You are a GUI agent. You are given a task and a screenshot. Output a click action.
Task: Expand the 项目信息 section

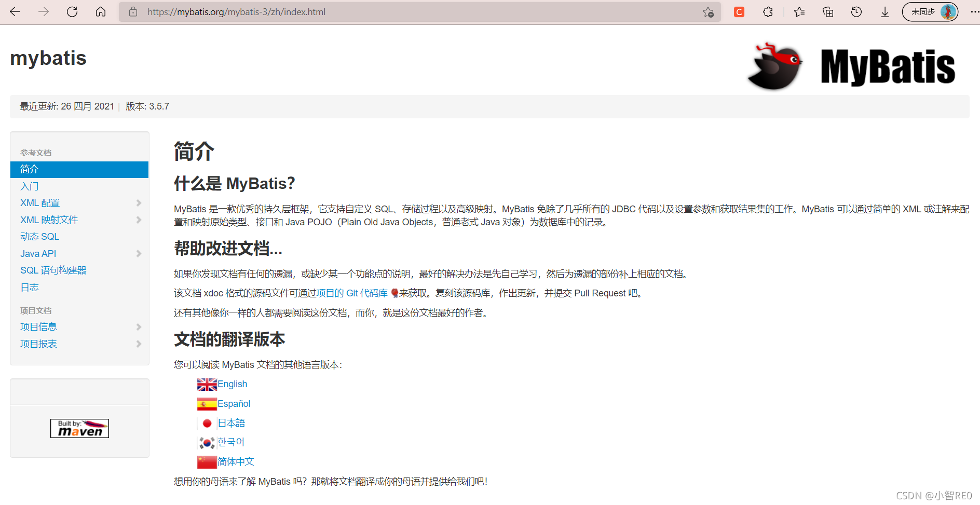(x=139, y=326)
